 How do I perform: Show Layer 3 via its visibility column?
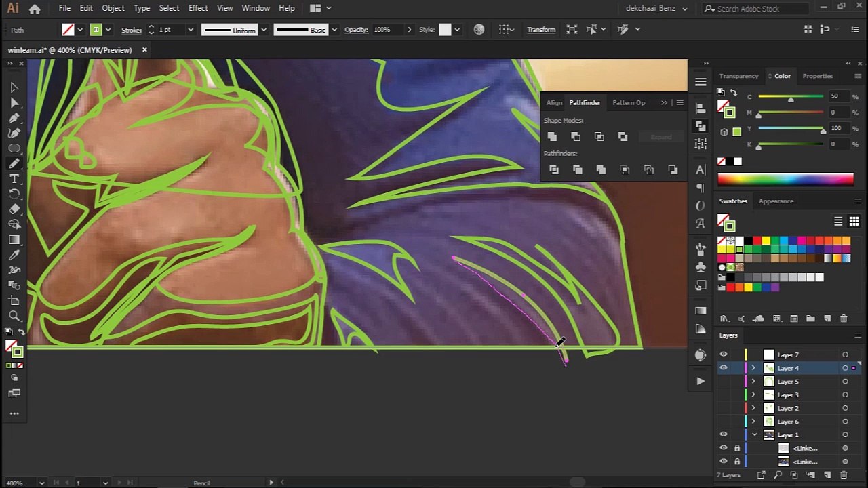click(x=724, y=394)
